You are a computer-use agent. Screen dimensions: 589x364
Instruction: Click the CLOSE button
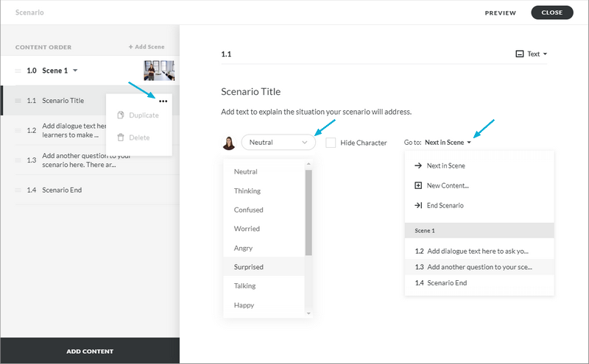[551, 13]
